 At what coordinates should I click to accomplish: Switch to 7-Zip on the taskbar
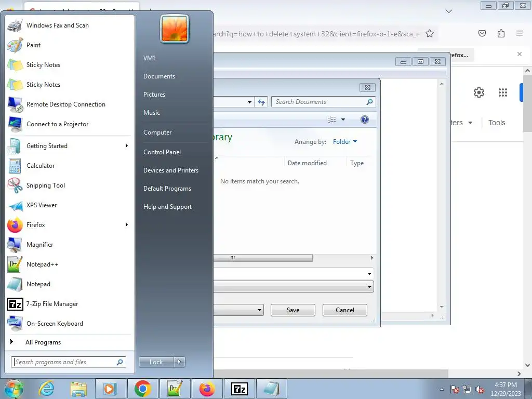point(239,389)
